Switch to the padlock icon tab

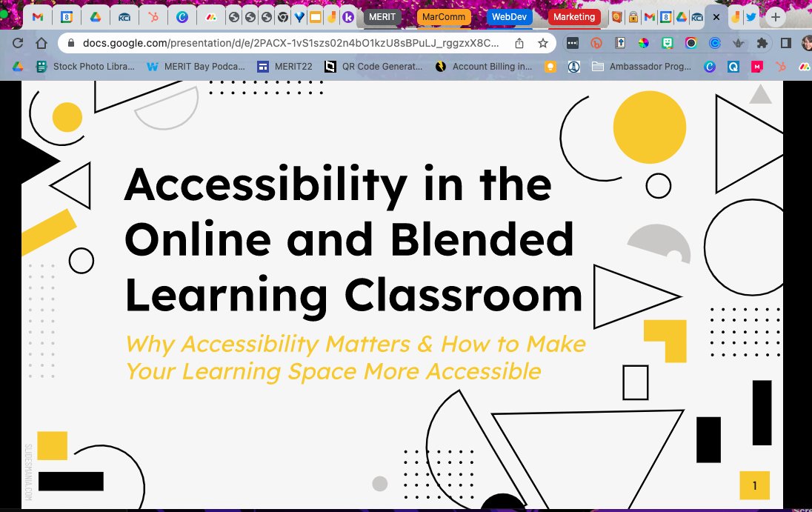coord(633,17)
